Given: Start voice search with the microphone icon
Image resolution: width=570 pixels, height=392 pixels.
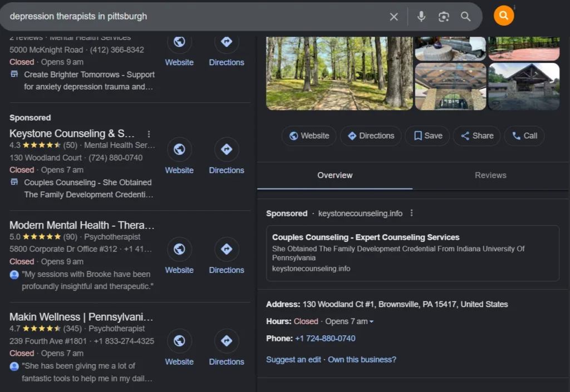Looking at the screenshot, I should (421, 16).
